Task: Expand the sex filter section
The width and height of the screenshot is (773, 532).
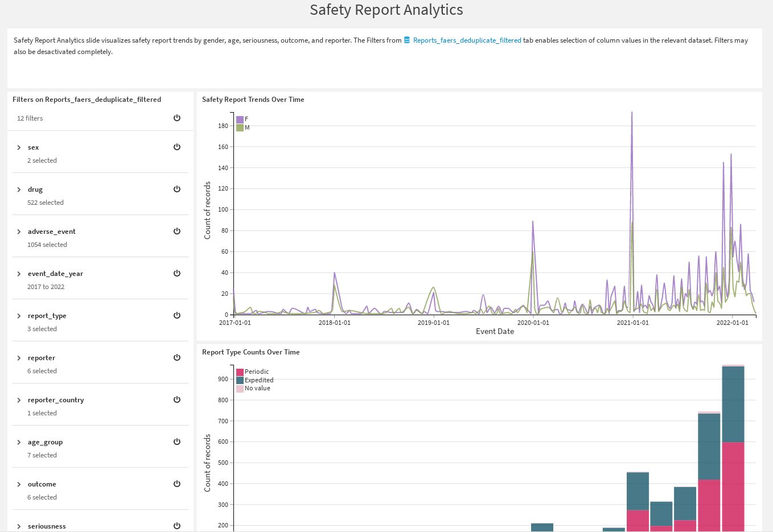Action: 19,147
